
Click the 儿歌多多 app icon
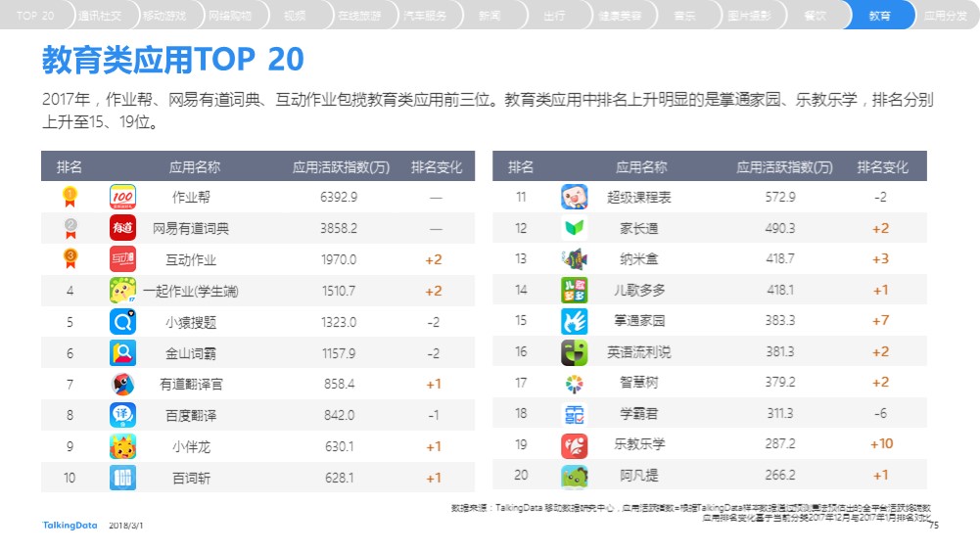[574, 290]
